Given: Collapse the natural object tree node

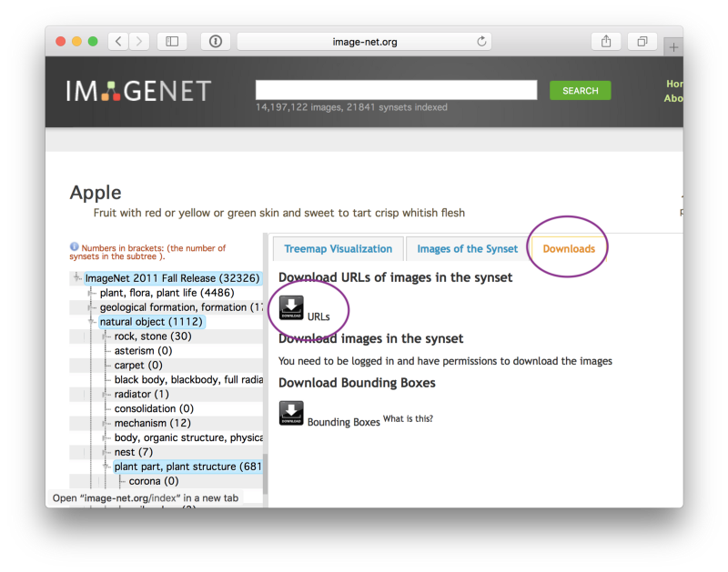Looking at the screenshot, I should [x=92, y=322].
